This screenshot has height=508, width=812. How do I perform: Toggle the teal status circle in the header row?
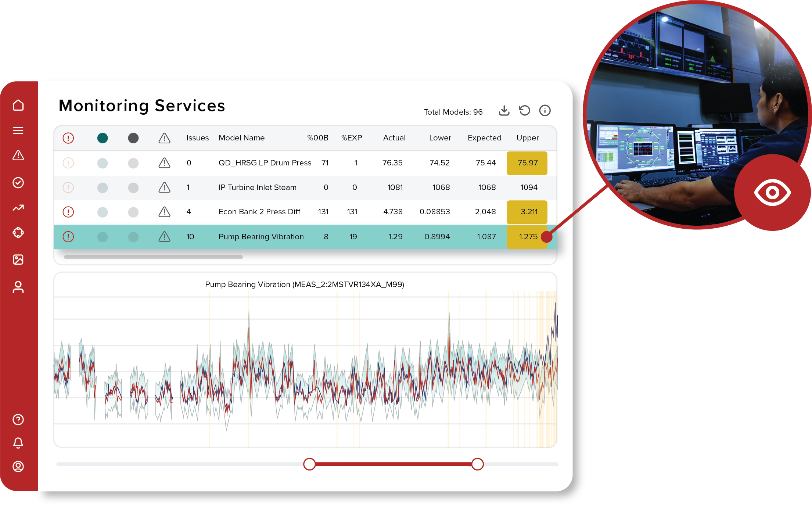click(x=103, y=138)
